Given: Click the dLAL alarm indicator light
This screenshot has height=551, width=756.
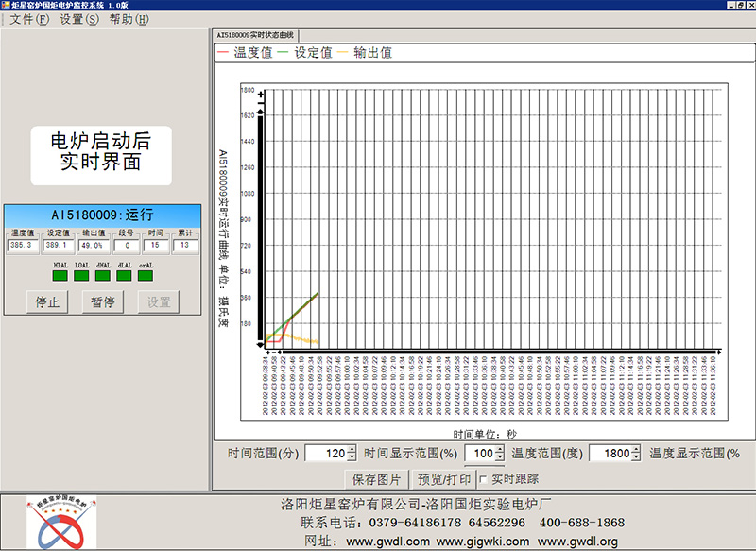Looking at the screenshot, I should click(125, 274).
